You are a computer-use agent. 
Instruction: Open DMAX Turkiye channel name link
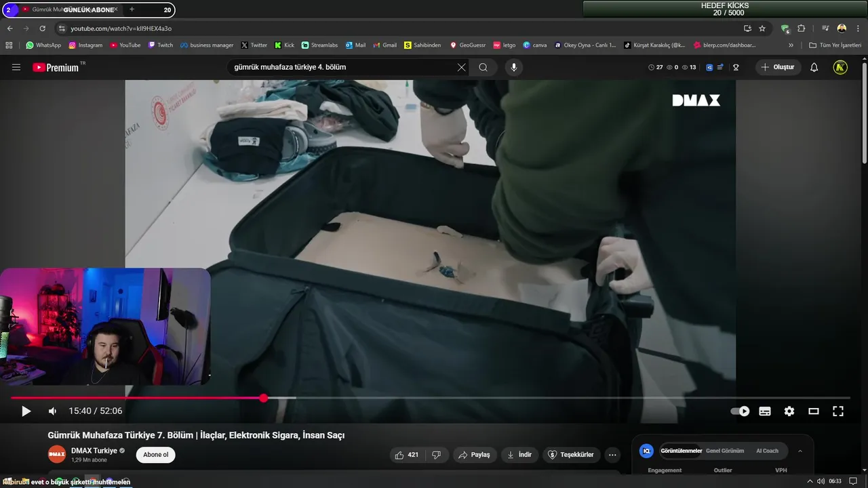94,451
